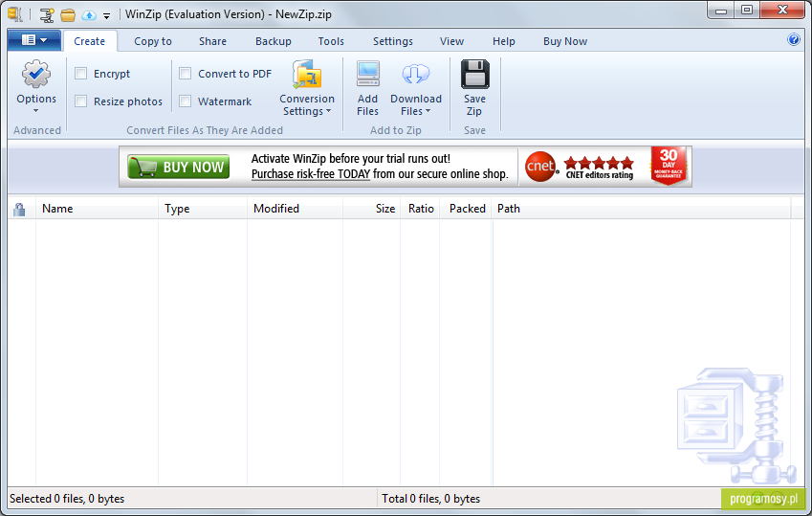Viewport: 812px width, 516px height.
Task: Sort by the Type column header
Action: click(x=203, y=209)
